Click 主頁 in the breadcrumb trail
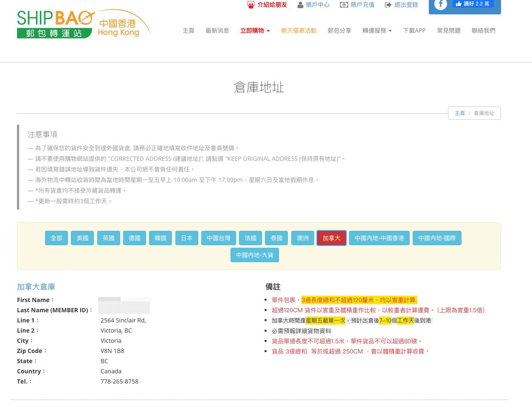 pyautogui.click(x=459, y=113)
